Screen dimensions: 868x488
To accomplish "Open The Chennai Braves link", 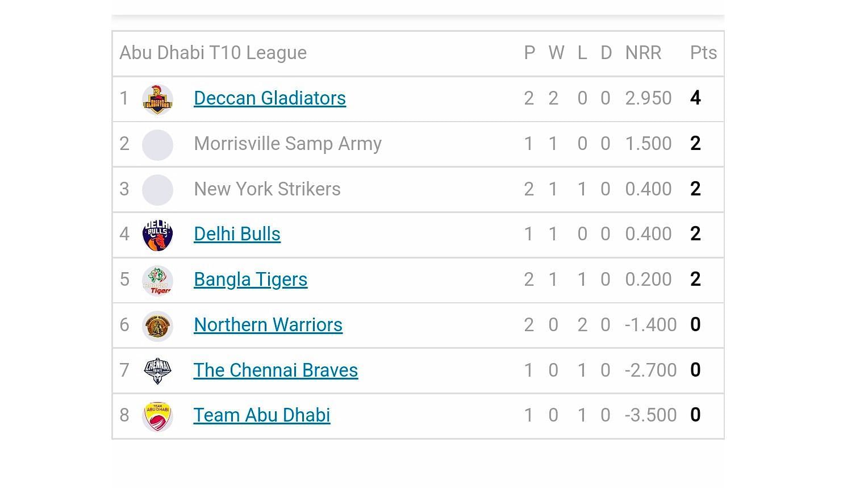I will tap(276, 370).
